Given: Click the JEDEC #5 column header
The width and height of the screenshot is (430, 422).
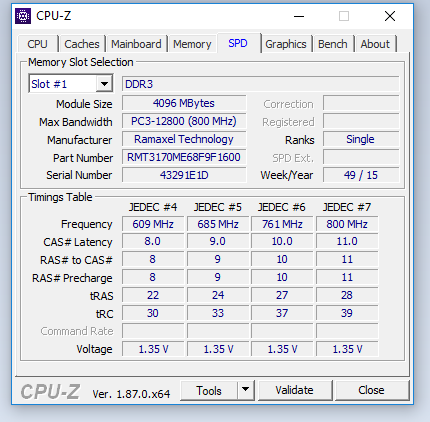Looking at the screenshot, I should tap(218, 207).
